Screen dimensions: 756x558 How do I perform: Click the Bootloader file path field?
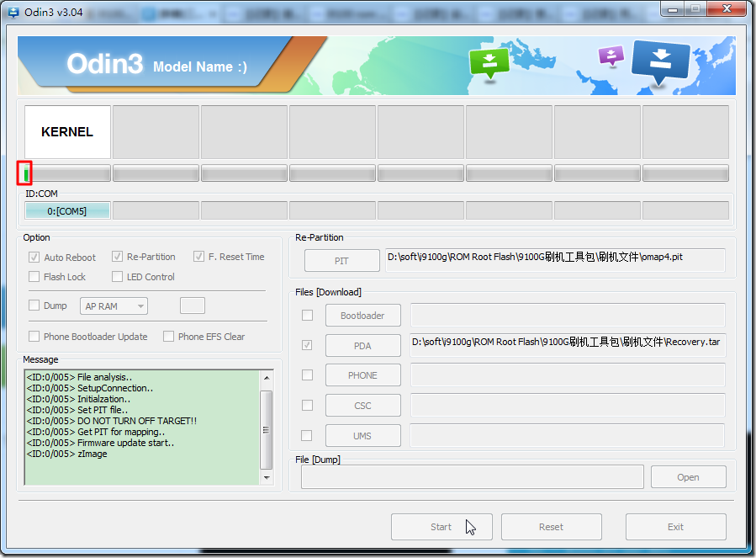pos(568,316)
